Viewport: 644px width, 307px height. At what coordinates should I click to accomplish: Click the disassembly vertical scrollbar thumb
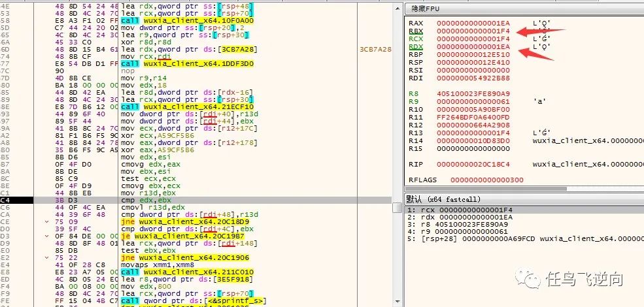pos(397,208)
